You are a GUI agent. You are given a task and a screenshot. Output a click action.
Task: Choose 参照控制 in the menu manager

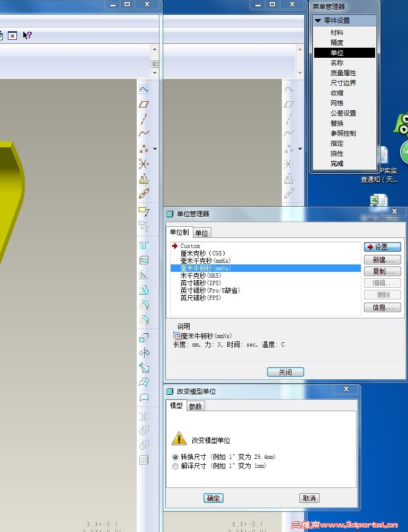[x=343, y=134]
